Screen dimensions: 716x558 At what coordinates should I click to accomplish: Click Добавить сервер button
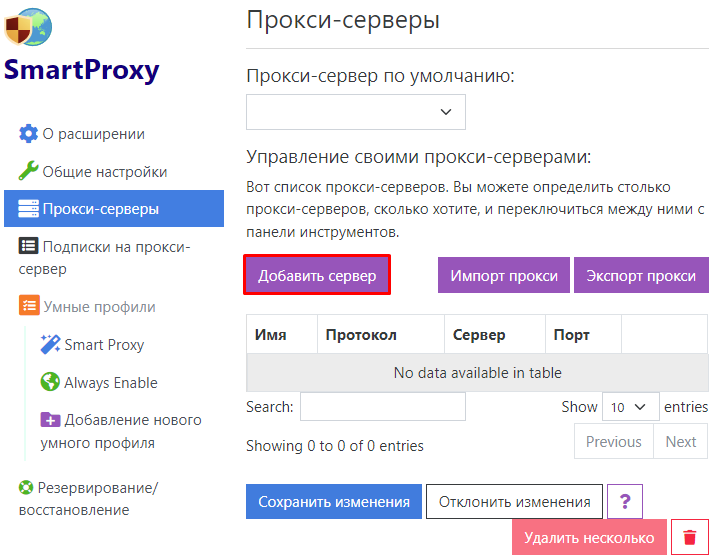[x=317, y=275]
